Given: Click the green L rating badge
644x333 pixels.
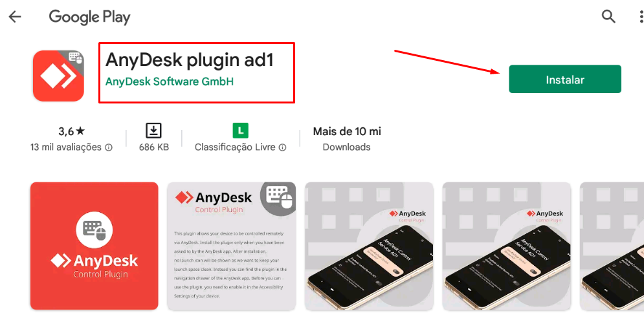Looking at the screenshot, I should click(241, 131).
